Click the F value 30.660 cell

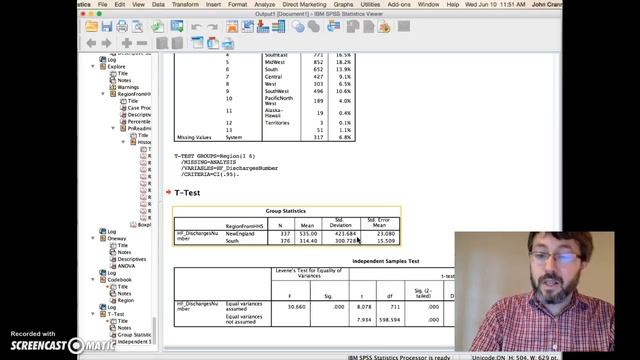(296, 307)
